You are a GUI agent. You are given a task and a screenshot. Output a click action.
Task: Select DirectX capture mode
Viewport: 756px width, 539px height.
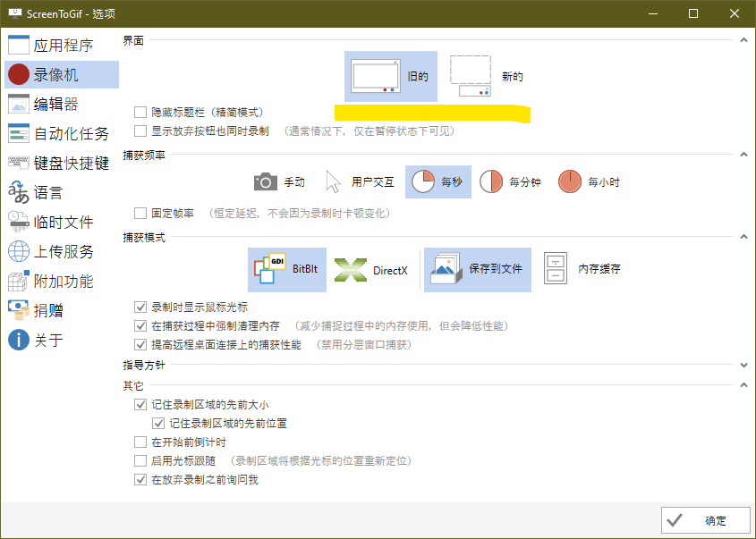click(370, 269)
